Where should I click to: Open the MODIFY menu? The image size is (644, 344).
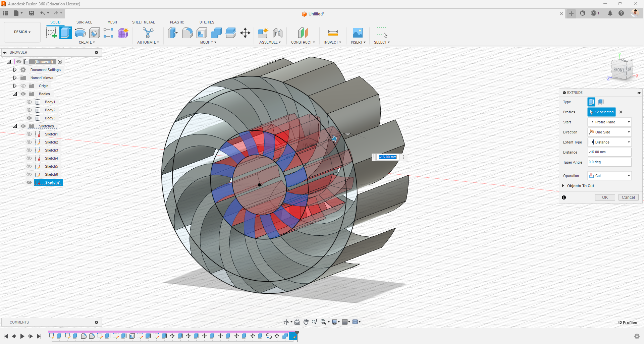point(208,42)
